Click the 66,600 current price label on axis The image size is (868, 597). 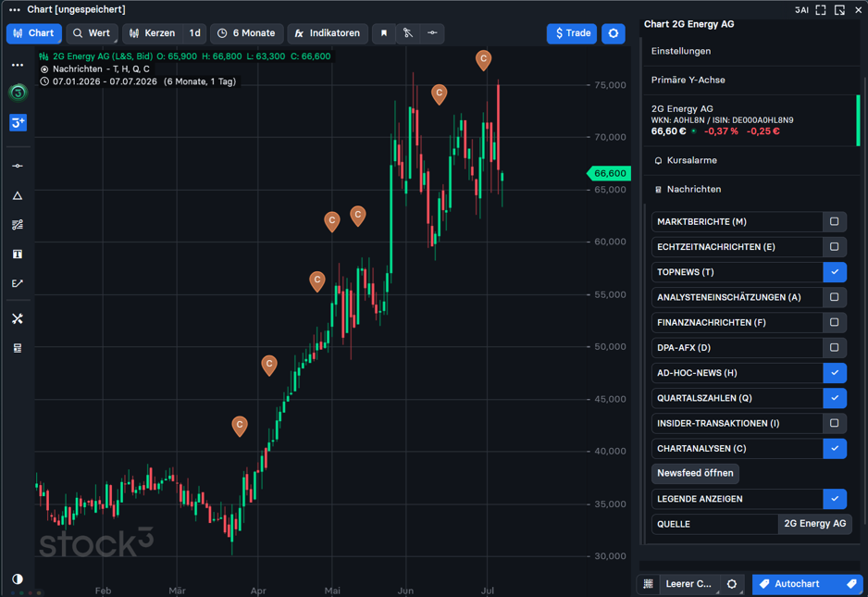[609, 173]
